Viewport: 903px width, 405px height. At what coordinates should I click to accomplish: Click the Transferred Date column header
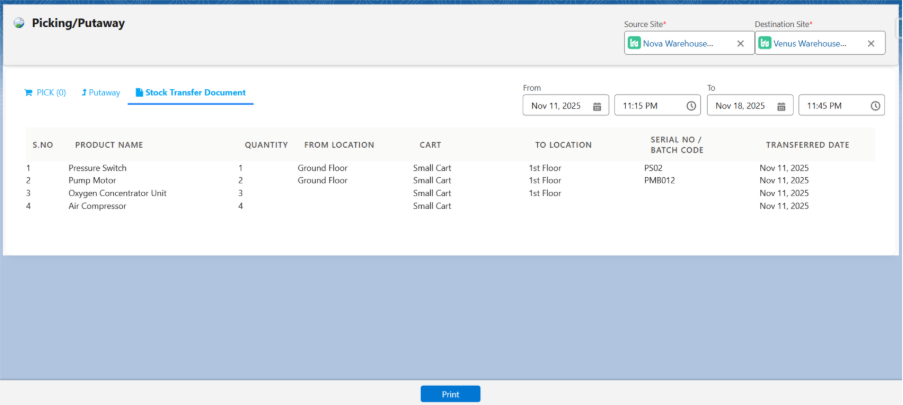pos(807,145)
